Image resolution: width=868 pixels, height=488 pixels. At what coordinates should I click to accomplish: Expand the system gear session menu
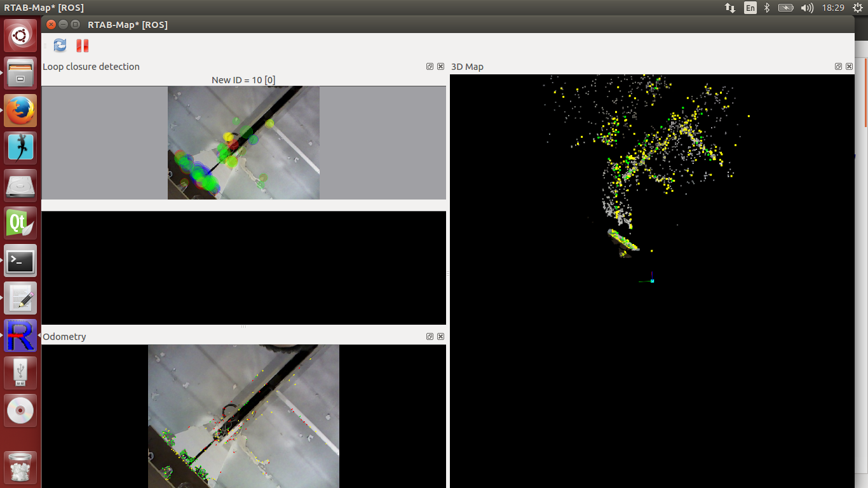[x=857, y=8]
